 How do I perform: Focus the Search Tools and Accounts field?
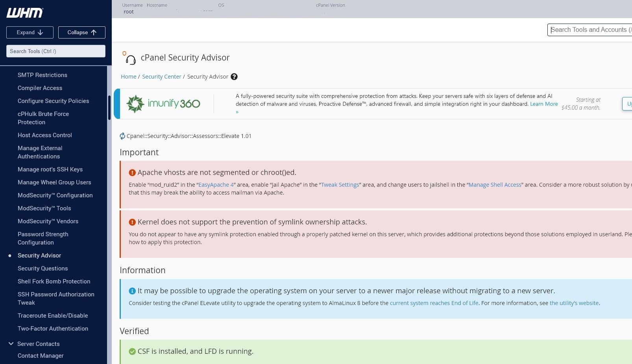589,29
